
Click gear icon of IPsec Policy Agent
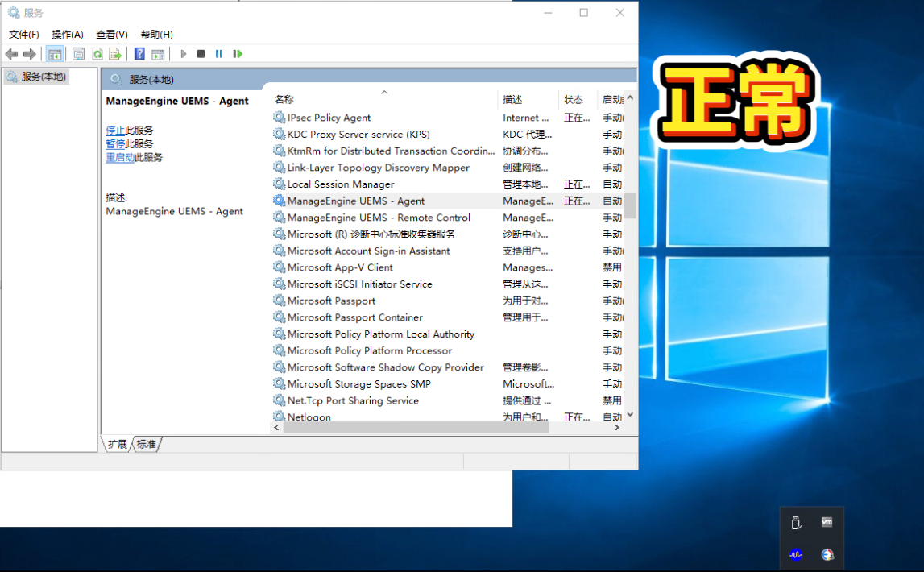(280, 118)
